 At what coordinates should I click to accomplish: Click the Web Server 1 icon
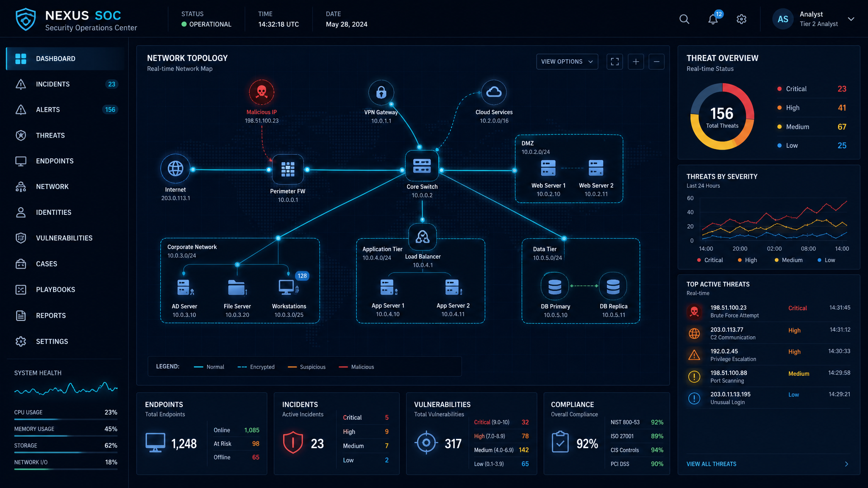coord(548,168)
